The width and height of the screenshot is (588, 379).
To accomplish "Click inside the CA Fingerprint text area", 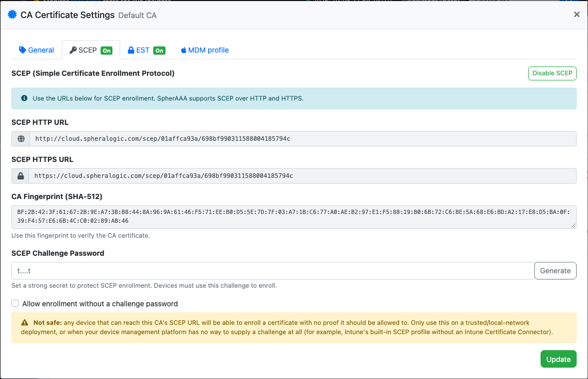I will click(x=293, y=217).
